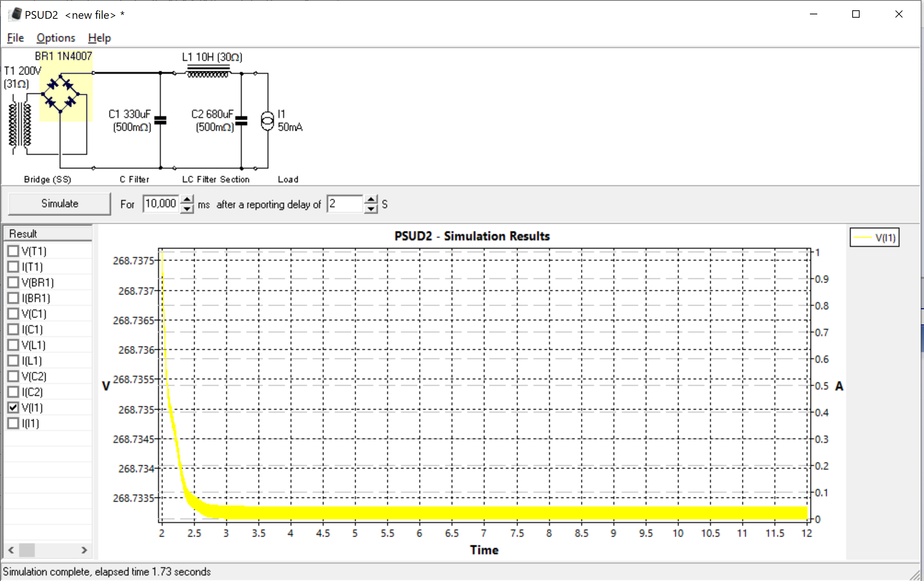
Task: Enable the I(BR1) result checkbox
Action: [13, 298]
